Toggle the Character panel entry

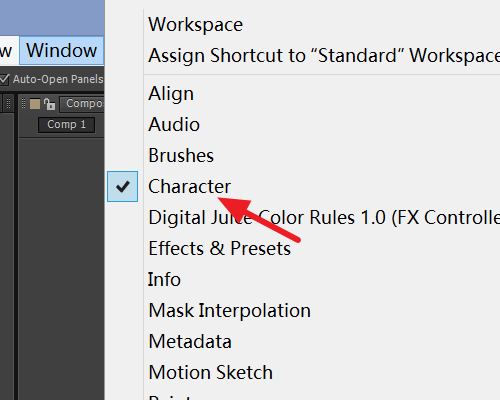pos(189,186)
